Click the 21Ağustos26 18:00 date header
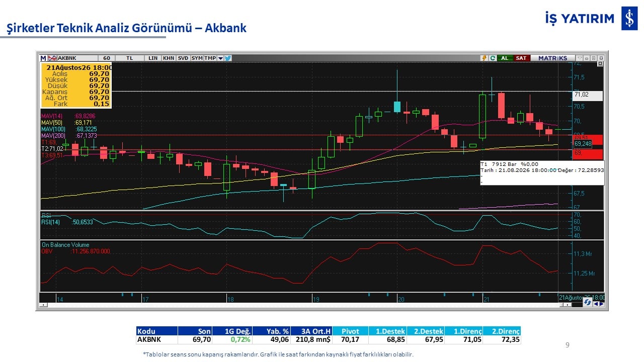This screenshot has height=362, width=644. point(78,67)
